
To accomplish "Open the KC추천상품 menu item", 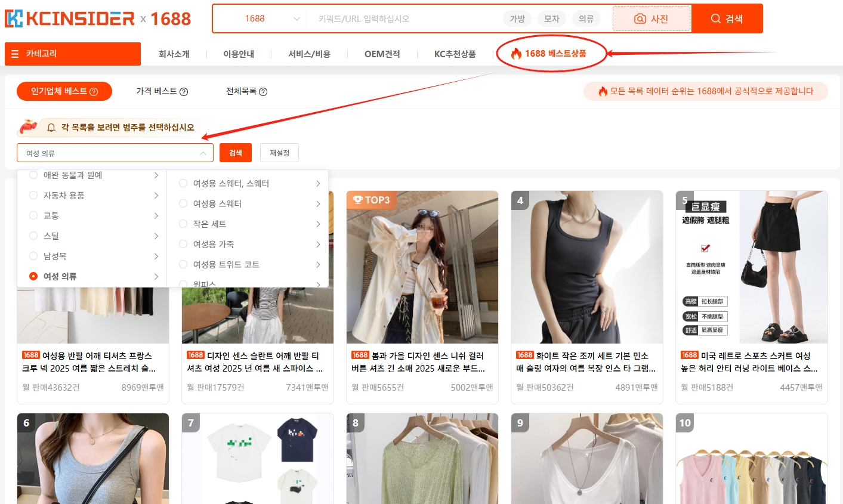I will (455, 54).
